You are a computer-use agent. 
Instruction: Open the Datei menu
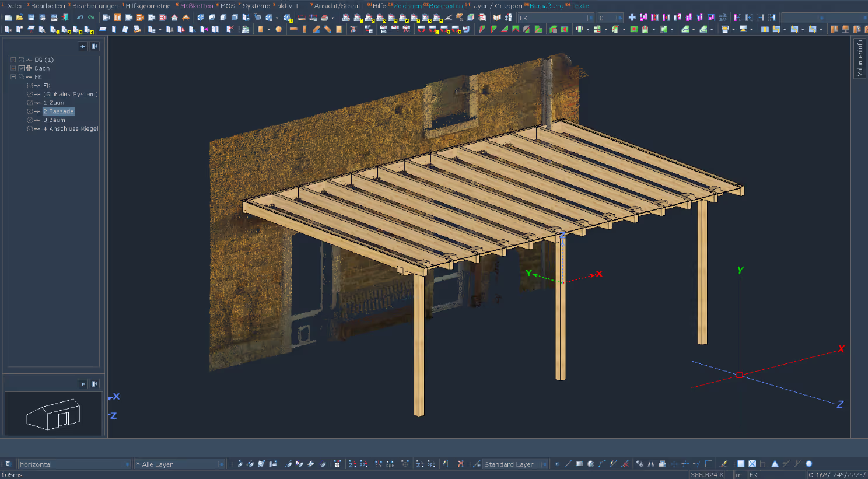coord(13,6)
